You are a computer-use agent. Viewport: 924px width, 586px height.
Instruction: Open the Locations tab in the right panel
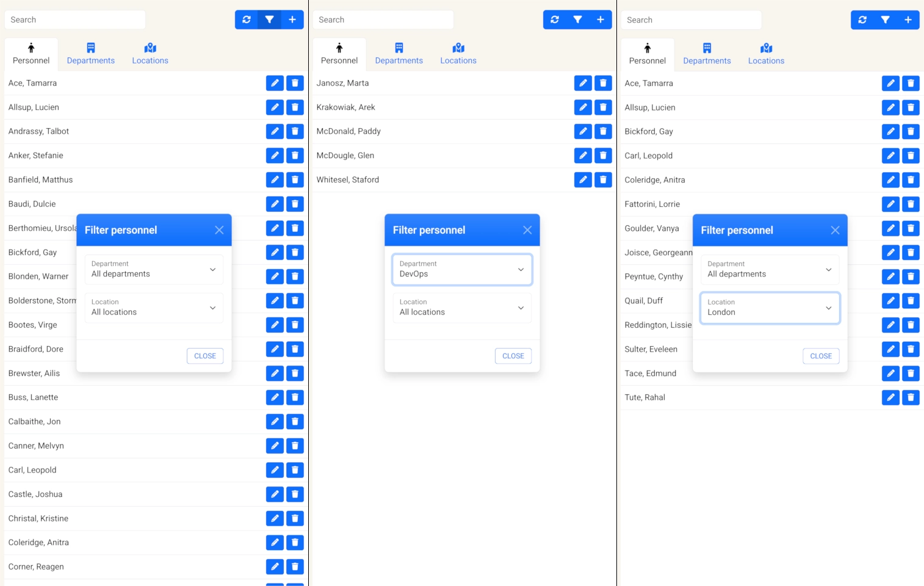767,54
